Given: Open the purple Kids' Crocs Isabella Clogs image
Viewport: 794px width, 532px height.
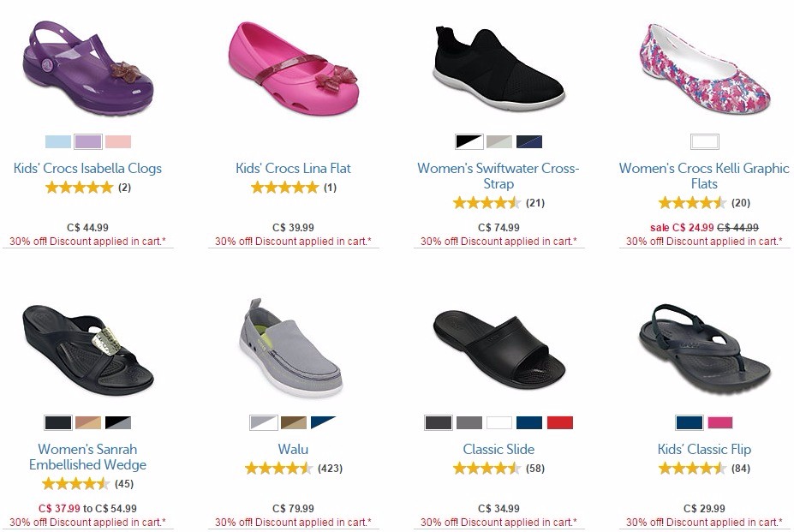Looking at the screenshot, I should click(x=87, y=69).
